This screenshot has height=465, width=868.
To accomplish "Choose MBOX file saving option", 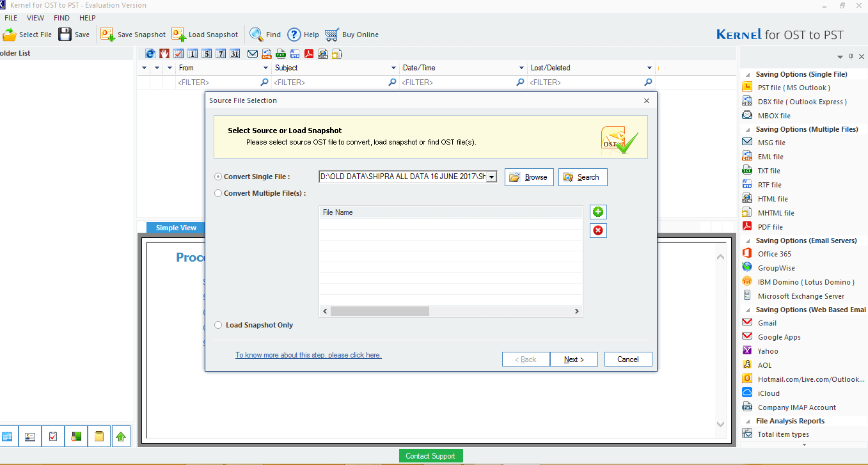I will click(x=774, y=116).
